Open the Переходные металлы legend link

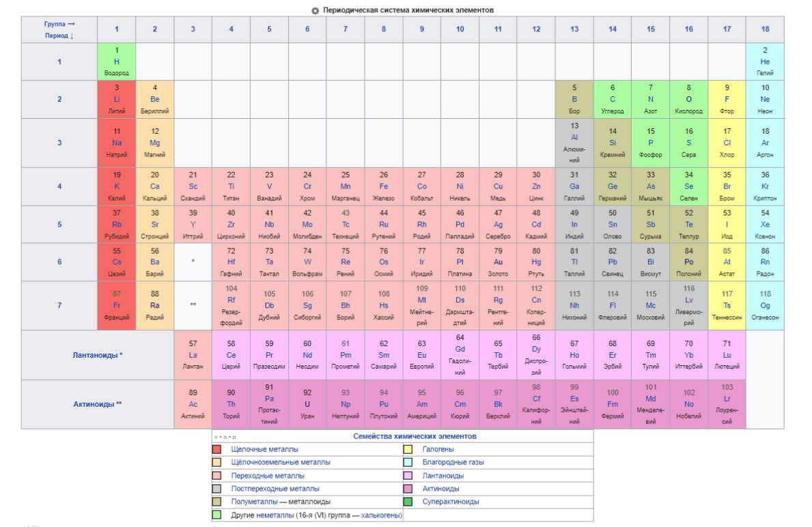pyautogui.click(x=268, y=476)
